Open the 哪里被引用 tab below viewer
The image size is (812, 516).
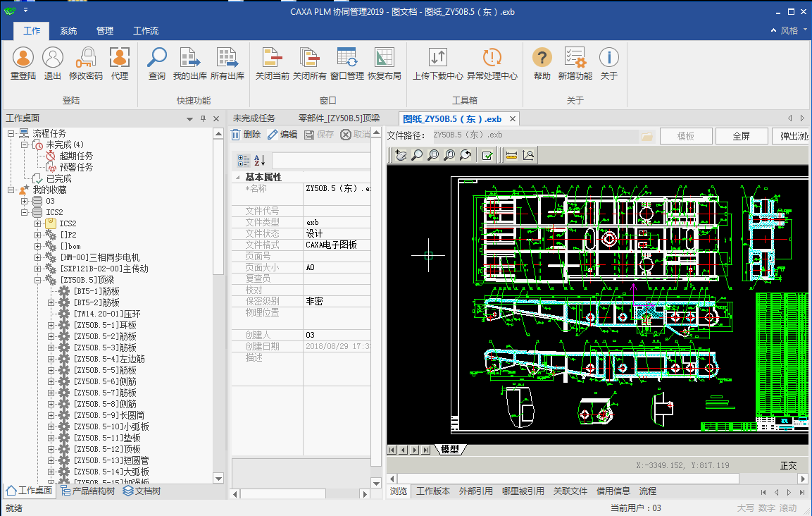[523, 491]
